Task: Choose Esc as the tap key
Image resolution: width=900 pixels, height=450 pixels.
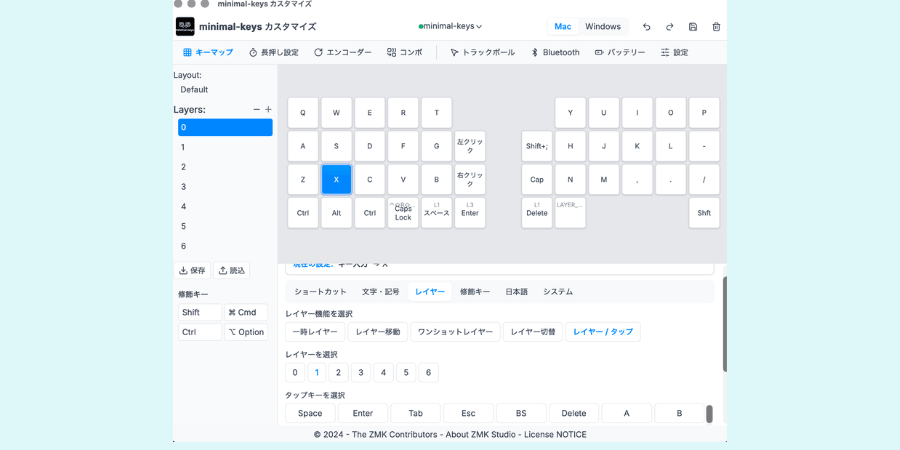Action: [x=468, y=413]
